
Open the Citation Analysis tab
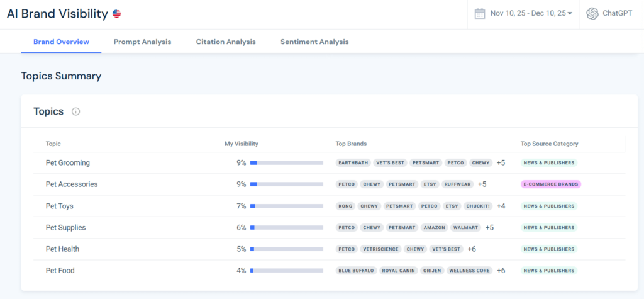coord(226,42)
